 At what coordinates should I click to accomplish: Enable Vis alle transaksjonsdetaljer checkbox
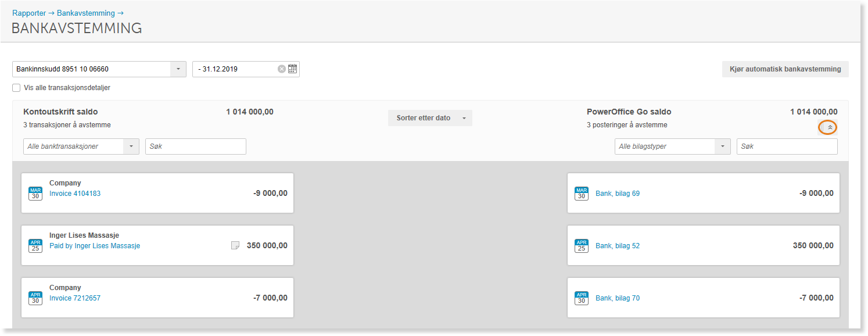pos(16,88)
